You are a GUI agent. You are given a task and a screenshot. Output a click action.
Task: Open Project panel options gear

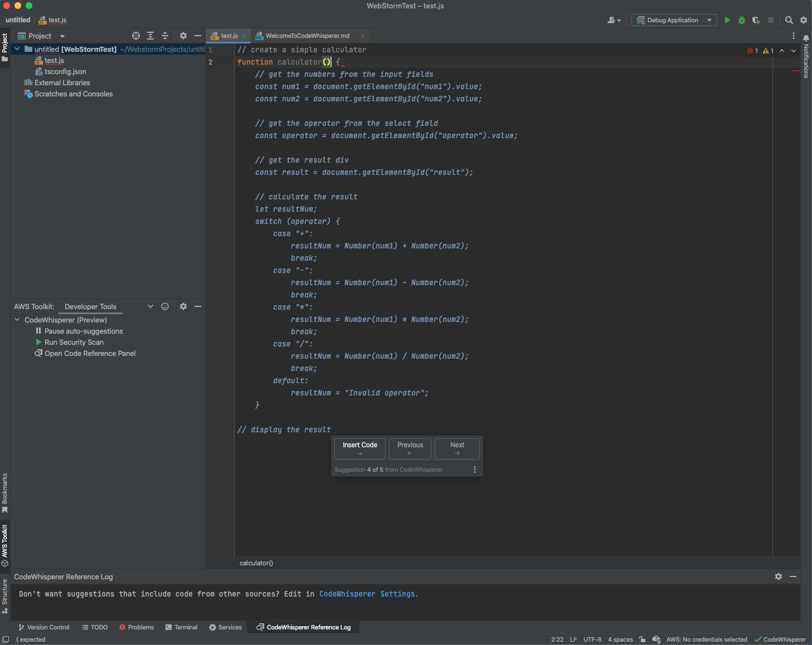click(183, 36)
